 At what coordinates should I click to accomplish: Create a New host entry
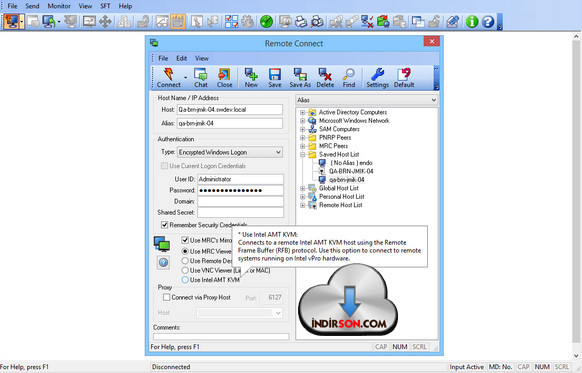point(251,78)
